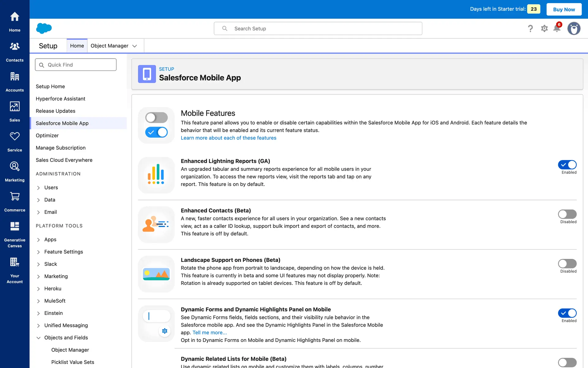
Task: Click the notifications bell icon
Action: click(x=557, y=29)
